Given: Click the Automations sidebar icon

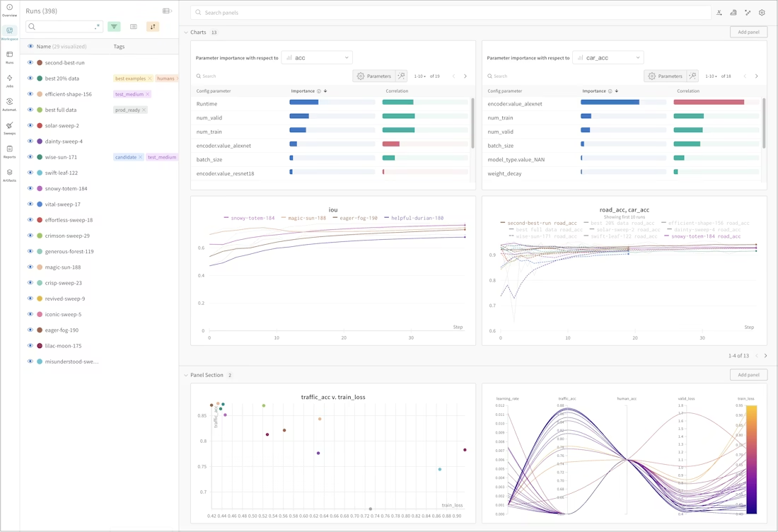Looking at the screenshot, I should click(x=9, y=104).
